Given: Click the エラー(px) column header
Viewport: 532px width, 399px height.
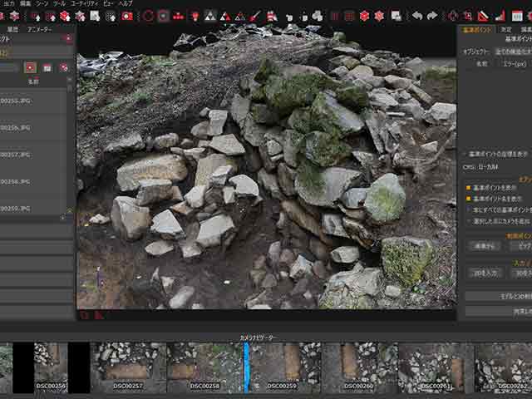Looking at the screenshot, I should (515, 64).
